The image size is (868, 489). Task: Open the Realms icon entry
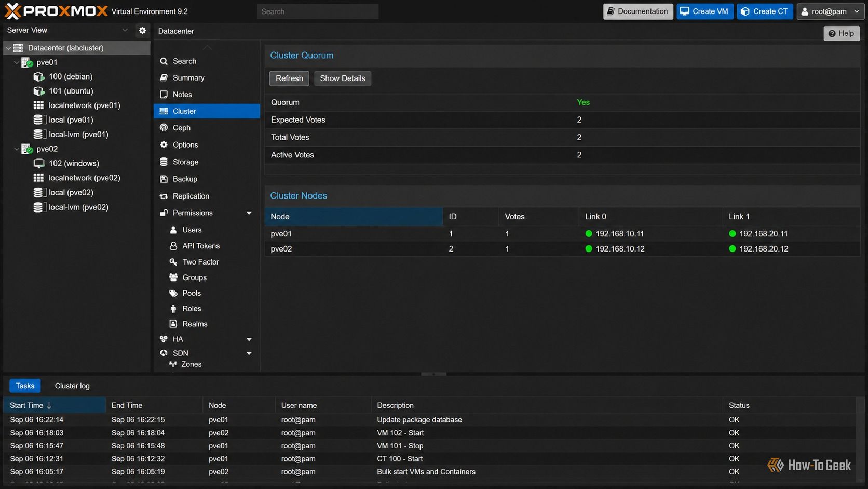tap(173, 324)
